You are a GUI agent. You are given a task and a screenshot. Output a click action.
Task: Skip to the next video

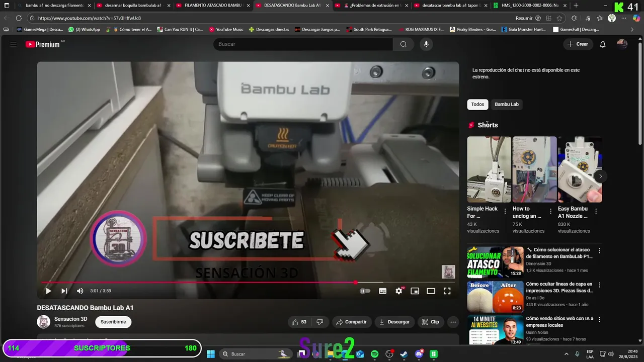point(64,291)
